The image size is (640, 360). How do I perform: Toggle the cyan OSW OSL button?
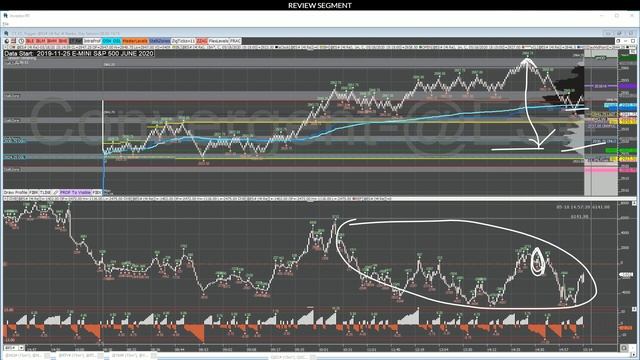(111, 41)
